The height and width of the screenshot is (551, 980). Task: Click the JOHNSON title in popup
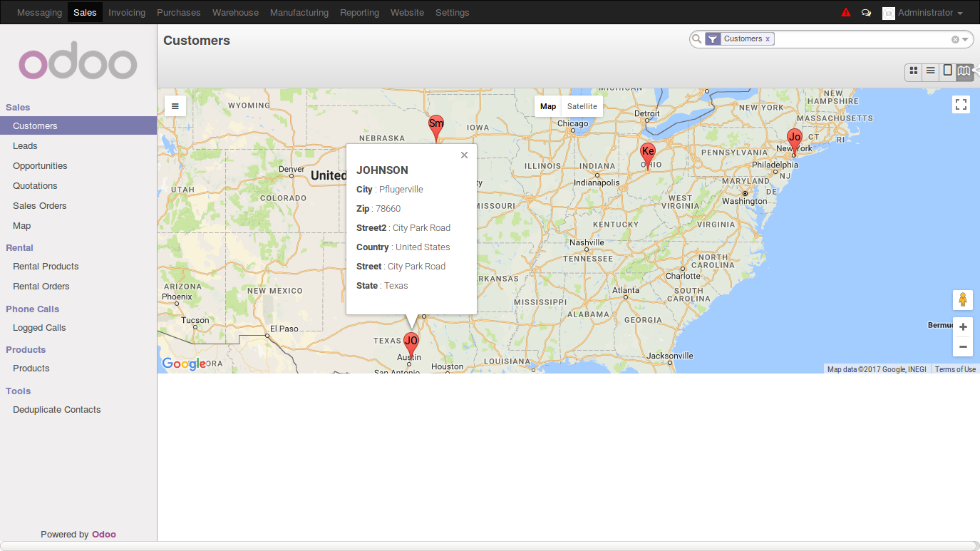point(382,170)
